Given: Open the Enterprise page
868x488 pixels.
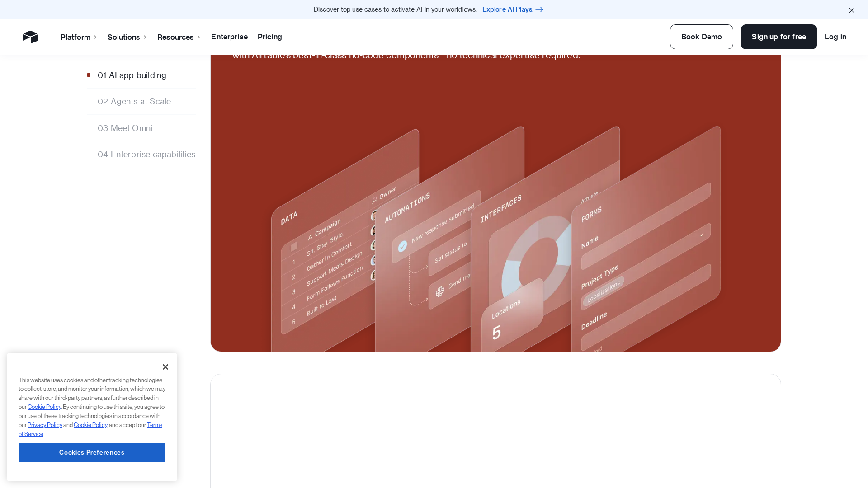Looking at the screenshot, I should coord(229,37).
